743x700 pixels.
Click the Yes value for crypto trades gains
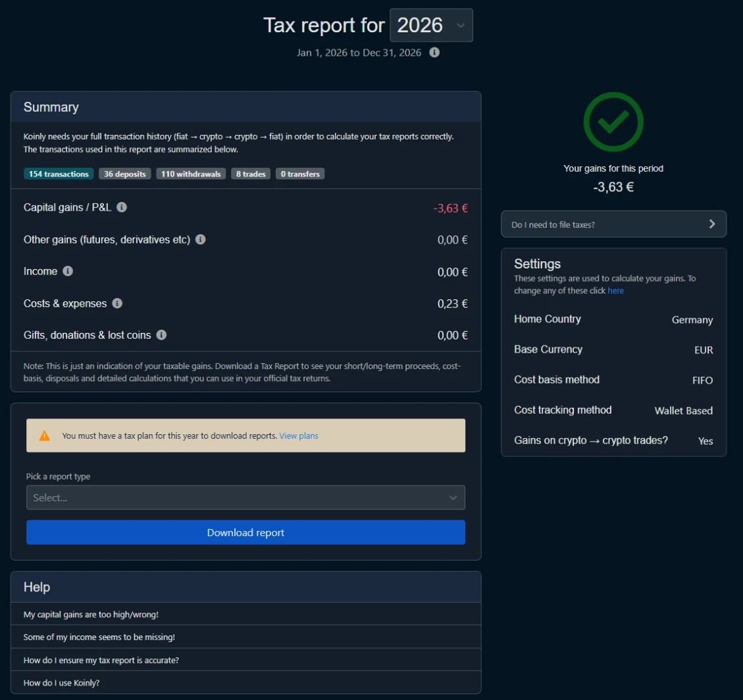[705, 441]
